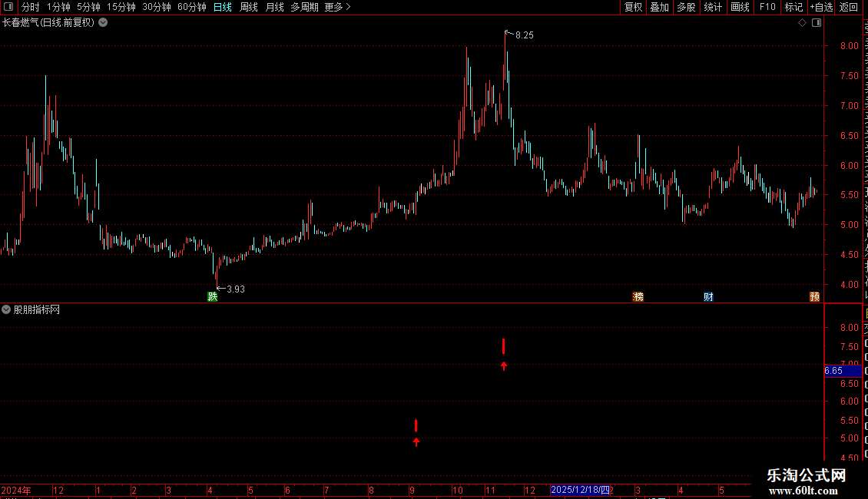Screen dimensions: 868x499
Task: Click the 2025/12/18/四 date label
Action: coord(580,490)
